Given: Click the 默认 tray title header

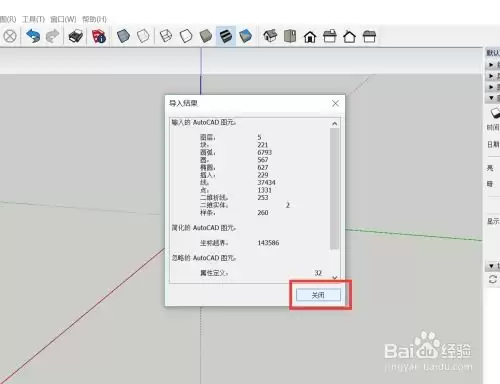Looking at the screenshot, I should tap(493, 53).
